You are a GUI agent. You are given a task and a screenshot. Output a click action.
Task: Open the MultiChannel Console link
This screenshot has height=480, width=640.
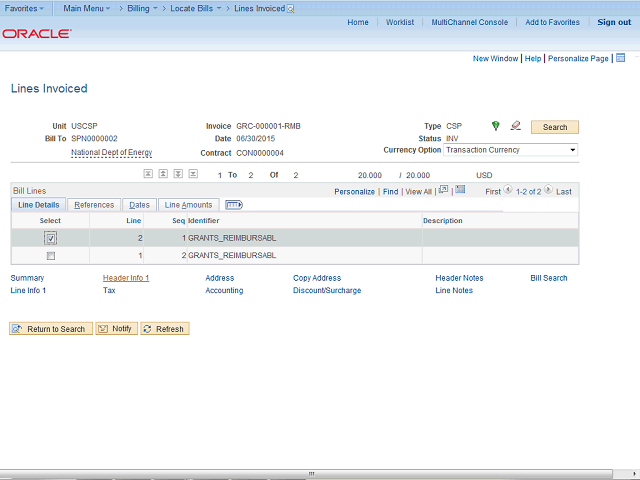point(470,22)
